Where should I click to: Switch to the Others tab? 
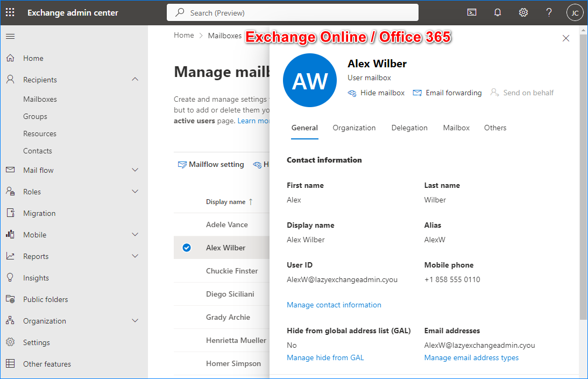click(x=495, y=128)
